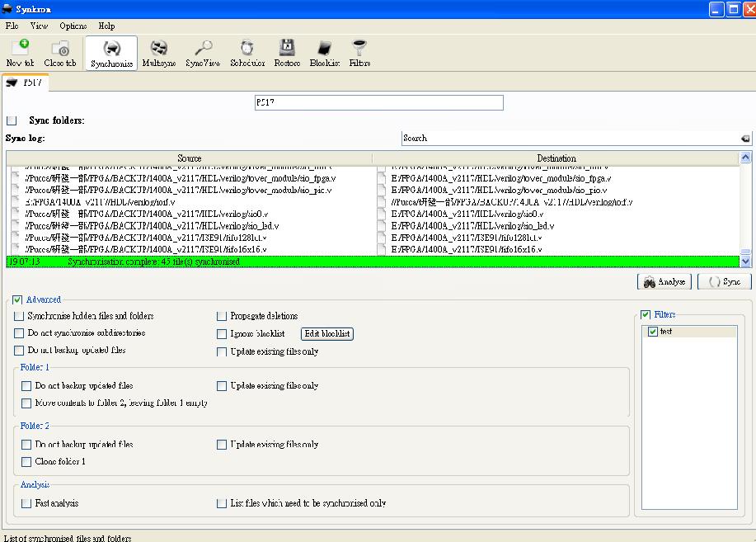Enable Do not synchronise subdirectories
The width and height of the screenshot is (756, 542).
pos(19,333)
